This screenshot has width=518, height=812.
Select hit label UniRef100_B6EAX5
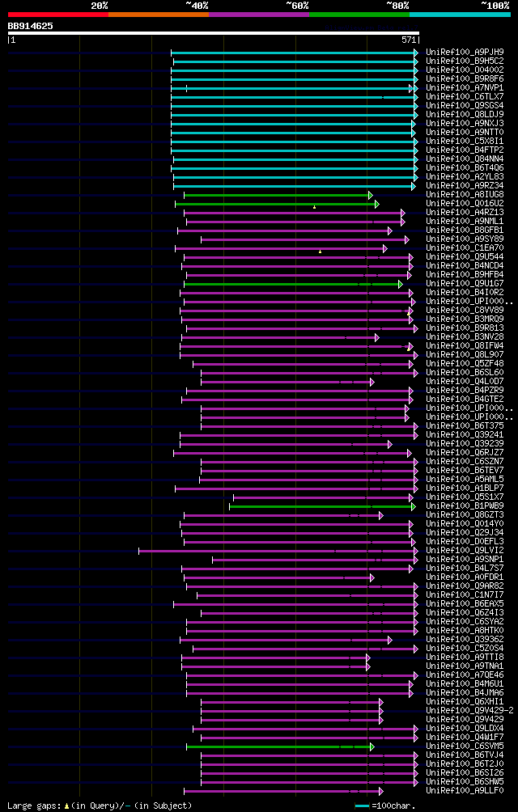pyautogui.click(x=465, y=604)
